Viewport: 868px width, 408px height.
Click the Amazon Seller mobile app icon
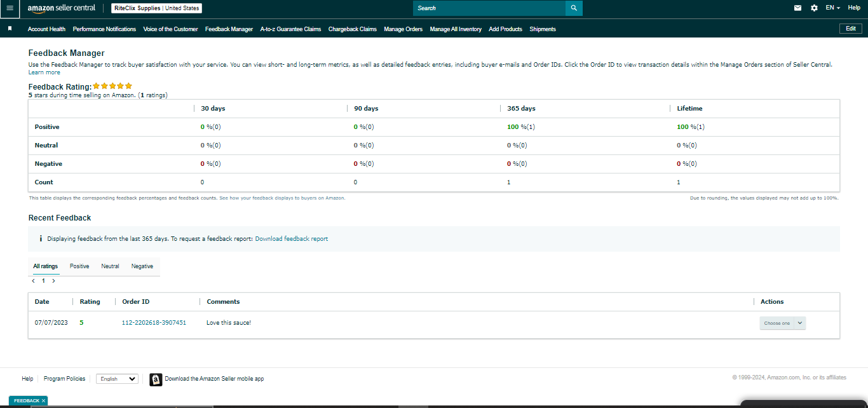click(156, 379)
